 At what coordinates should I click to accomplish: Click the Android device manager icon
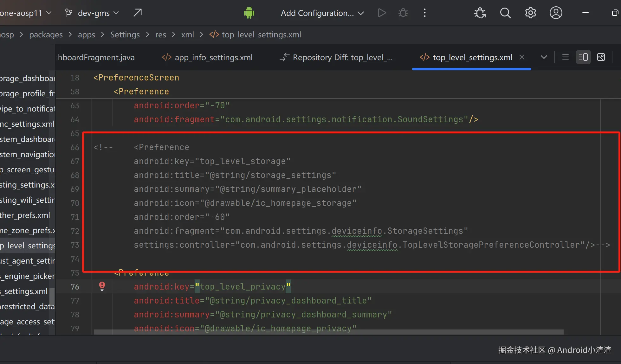click(x=249, y=13)
